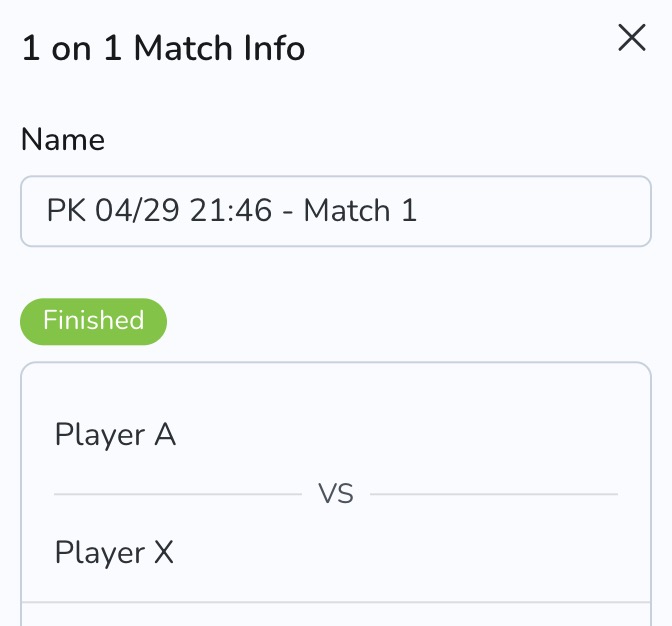Click the text 'Finished' inside the green pill
Screen dimensions: 672x626
pos(94,321)
